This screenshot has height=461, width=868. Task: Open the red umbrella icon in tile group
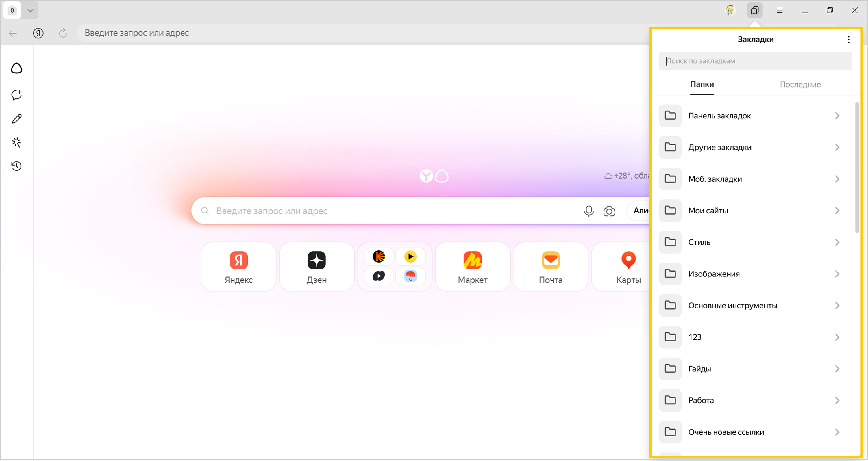click(x=410, y=276)
